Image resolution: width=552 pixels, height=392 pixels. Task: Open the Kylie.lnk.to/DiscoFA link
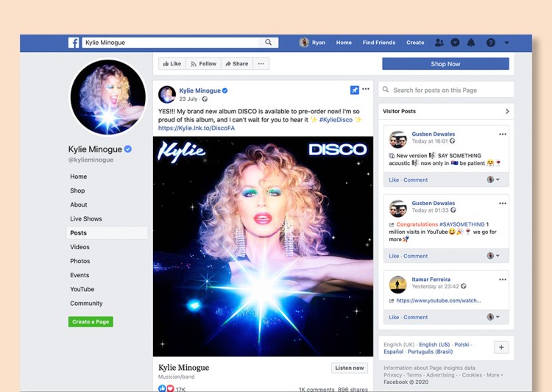[x=197, y=128]
